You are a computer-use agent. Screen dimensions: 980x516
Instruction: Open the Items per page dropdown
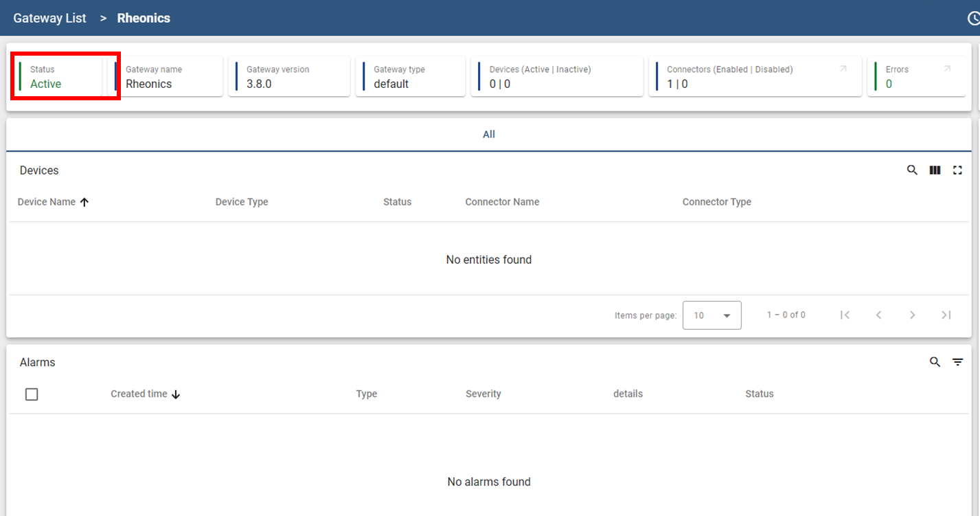point(711,315)
